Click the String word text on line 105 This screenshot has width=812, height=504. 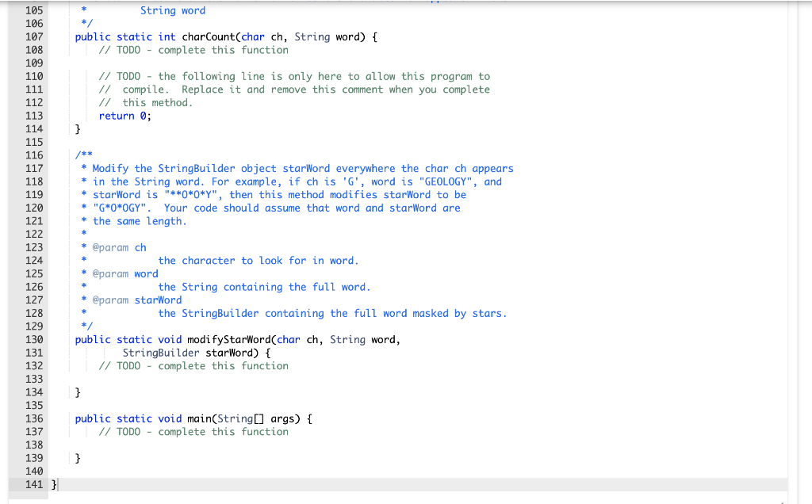pos(172,10)
